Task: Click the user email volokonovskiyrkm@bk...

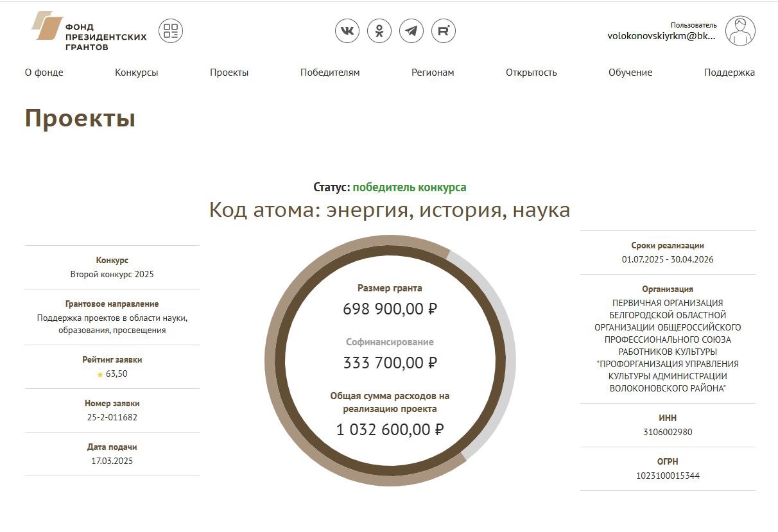Action: [662, 36]
